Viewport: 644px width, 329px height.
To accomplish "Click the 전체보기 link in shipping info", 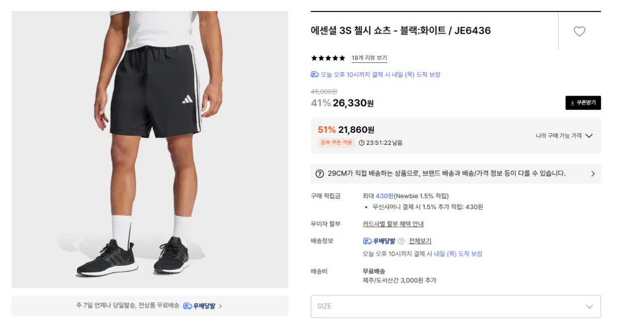I will click(421, 241).
